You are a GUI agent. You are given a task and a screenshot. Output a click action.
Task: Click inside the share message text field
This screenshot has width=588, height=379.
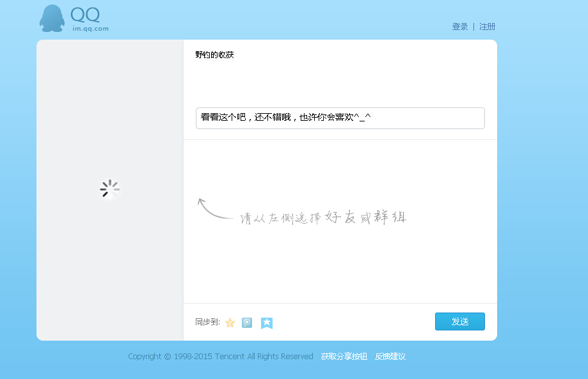tap(339, 118)
